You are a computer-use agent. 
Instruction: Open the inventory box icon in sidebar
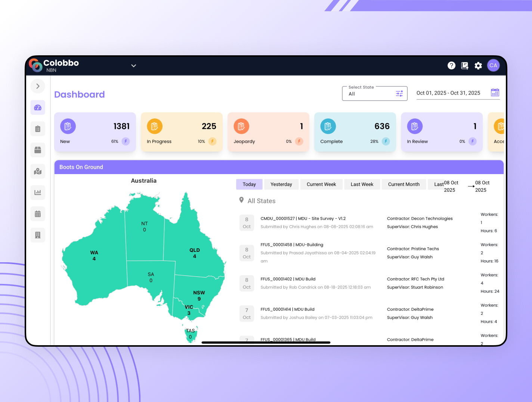pyautogui.click(x=38, y=150)
